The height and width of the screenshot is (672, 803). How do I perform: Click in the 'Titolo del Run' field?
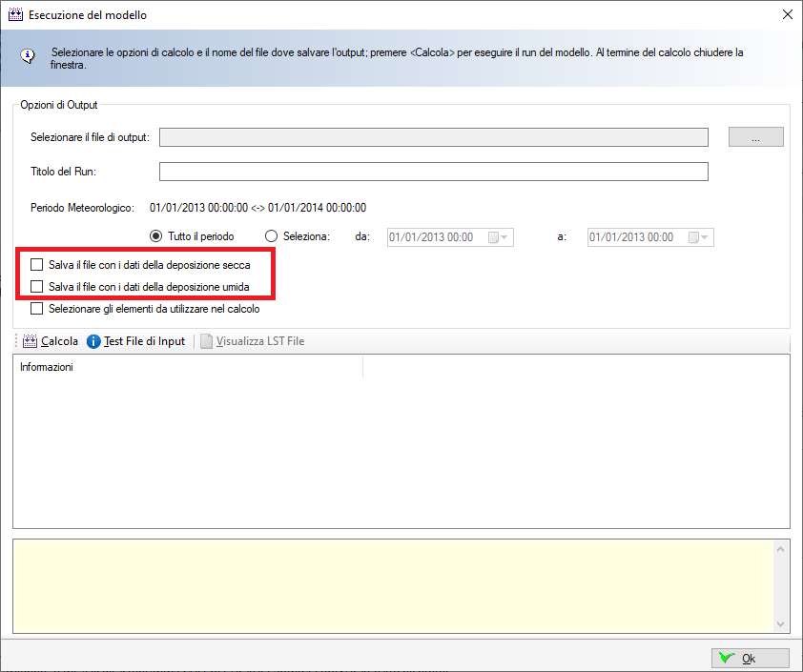[x=433, y=172]
